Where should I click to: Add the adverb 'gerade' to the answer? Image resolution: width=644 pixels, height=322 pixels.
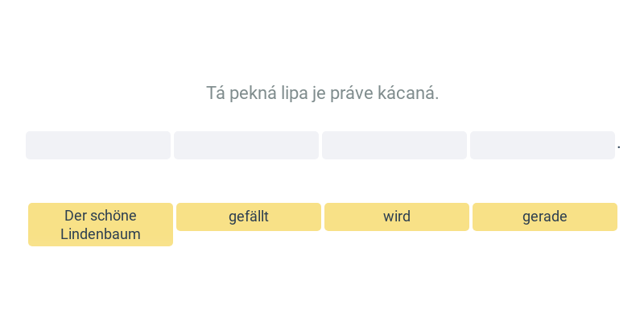click(x=545, y=217)
